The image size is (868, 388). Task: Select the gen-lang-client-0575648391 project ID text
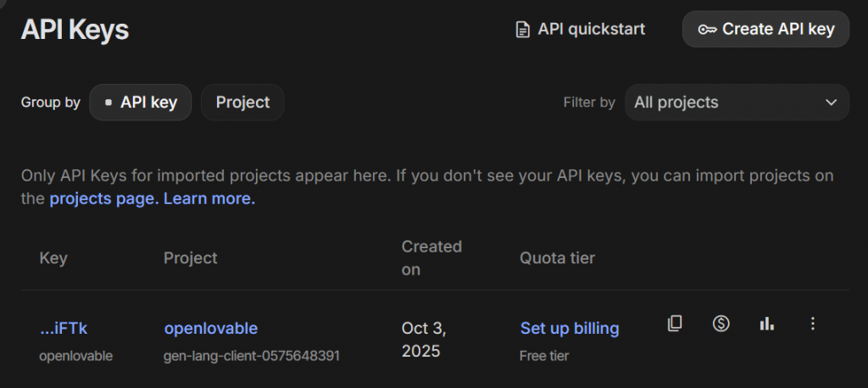pos(252,356)
